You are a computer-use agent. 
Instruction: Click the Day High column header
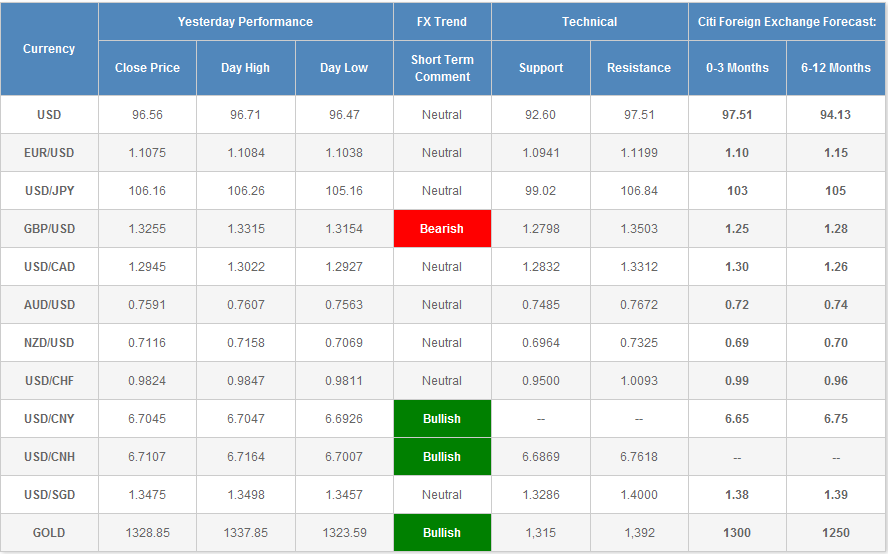[245, 68]
